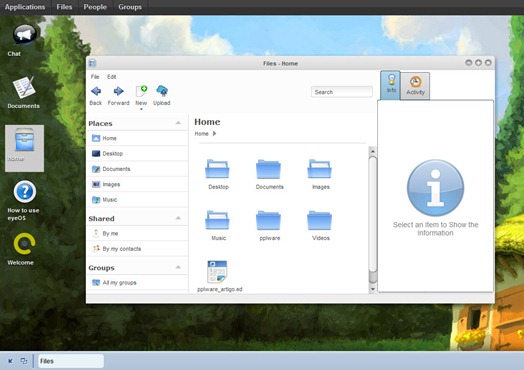Collapse the Groups section in the sidebar
The width and height of the screenshot is (524, 370).
pos(178,267)
